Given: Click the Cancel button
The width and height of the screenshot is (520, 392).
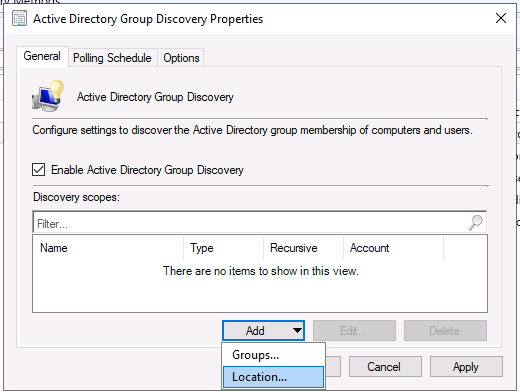Looking at the screenshot, I should (x=385, y=367).
